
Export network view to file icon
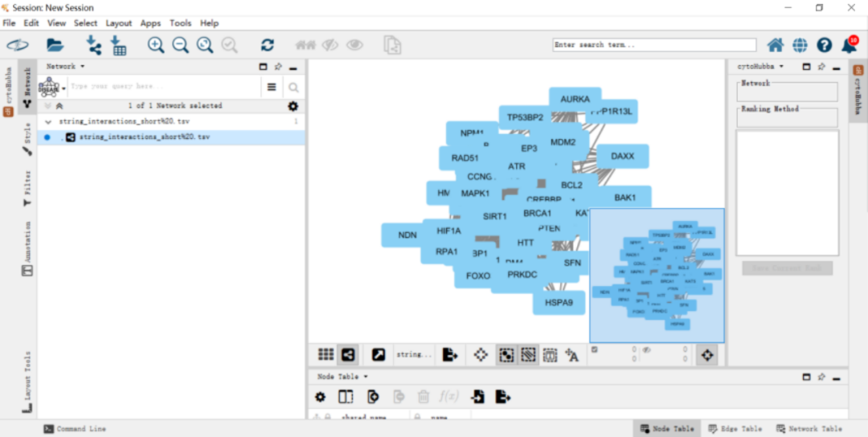[x=451, y=354]
